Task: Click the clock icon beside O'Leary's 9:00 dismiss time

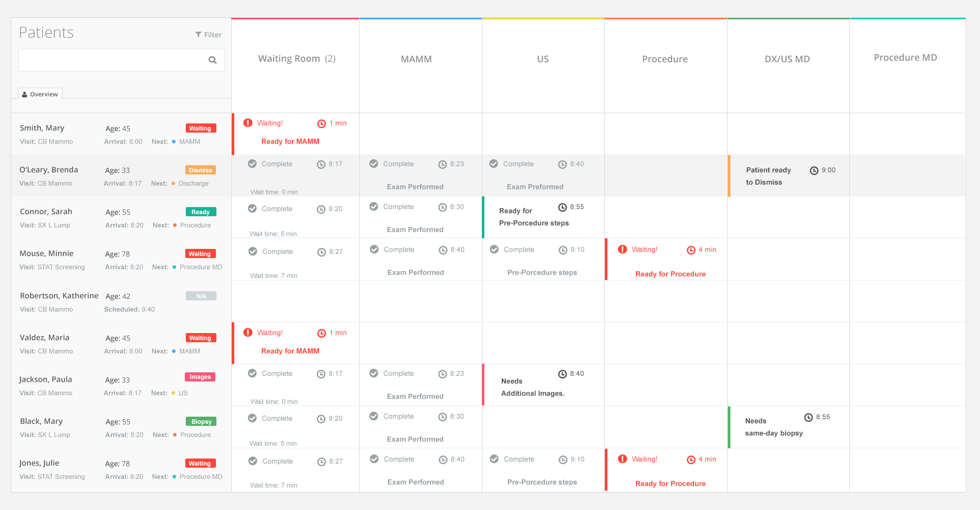Action: pos(814,170)
